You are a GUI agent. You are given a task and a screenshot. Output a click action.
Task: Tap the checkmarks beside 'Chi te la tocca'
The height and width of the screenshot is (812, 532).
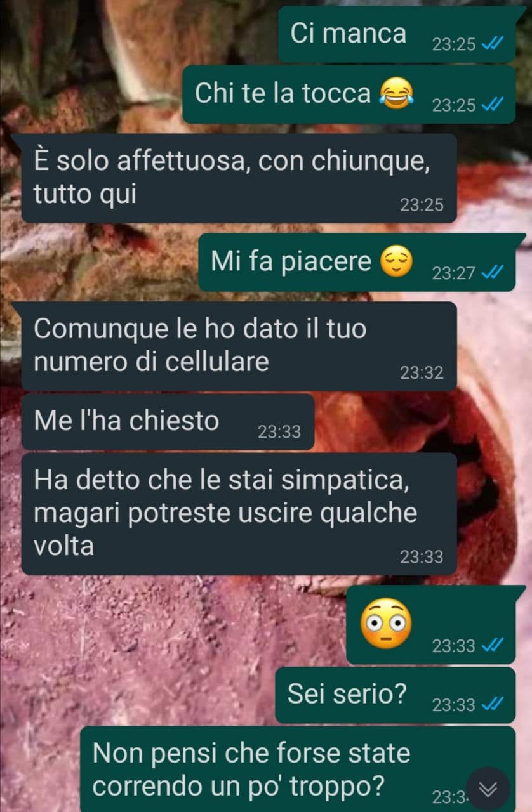pyautogui.click(x=493, y=105)
